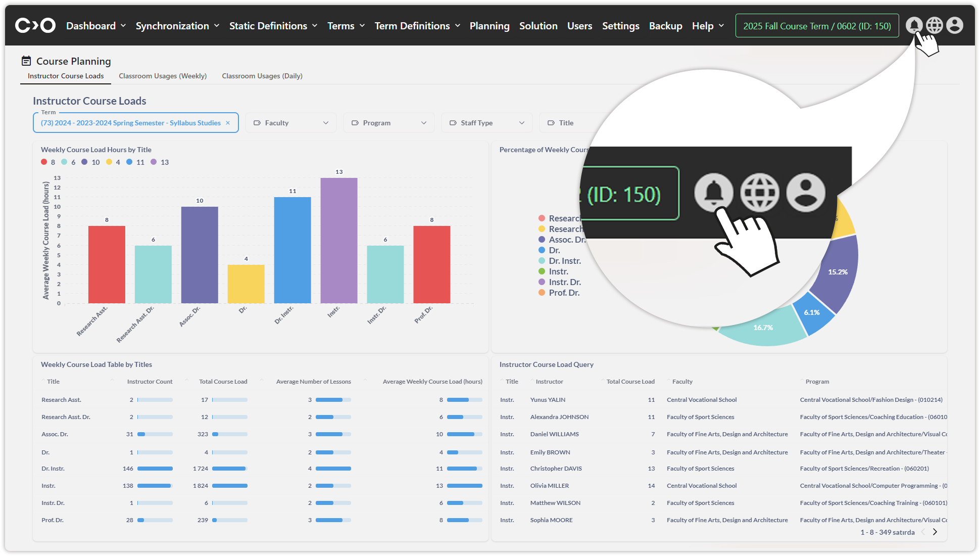Open the Staff Type dropdown

pyautogui.click(x=487, y=123)
